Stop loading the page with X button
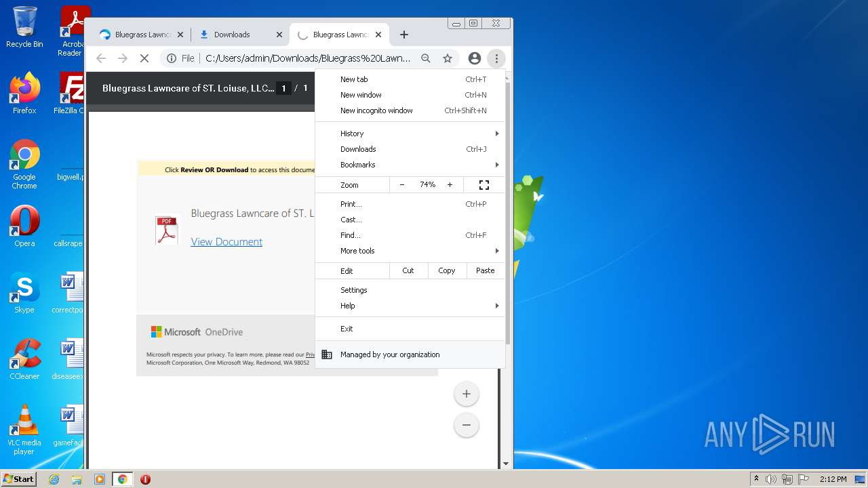The image size is (868, 488). (x=144, y=58)
